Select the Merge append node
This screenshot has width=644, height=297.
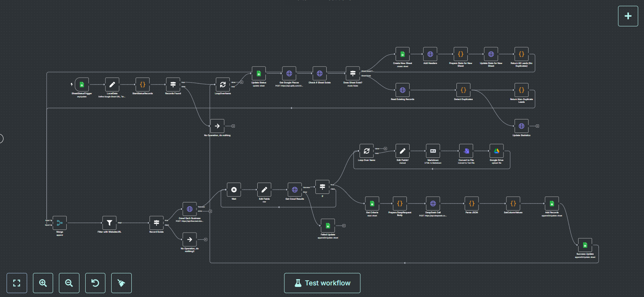pyautogui.click(x=60, y=223)
